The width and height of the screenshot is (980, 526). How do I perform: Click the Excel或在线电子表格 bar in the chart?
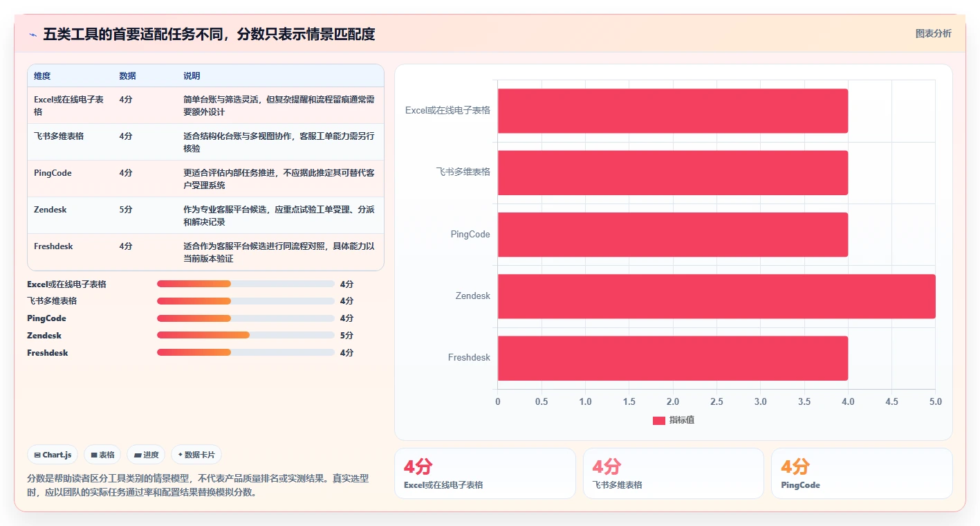[x=672, y=111]
